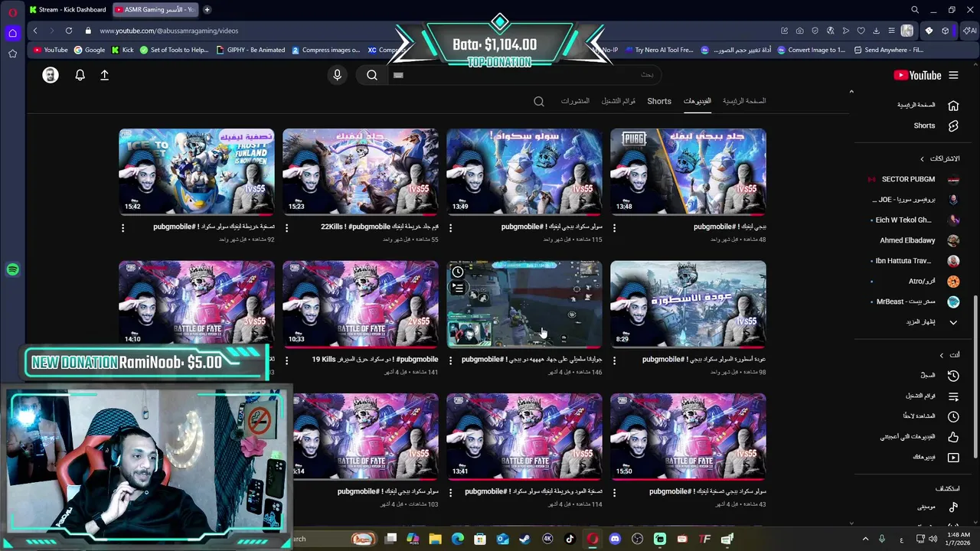
Task: Click the YouTube search magnifier button
Action: [x=372, y=75]
